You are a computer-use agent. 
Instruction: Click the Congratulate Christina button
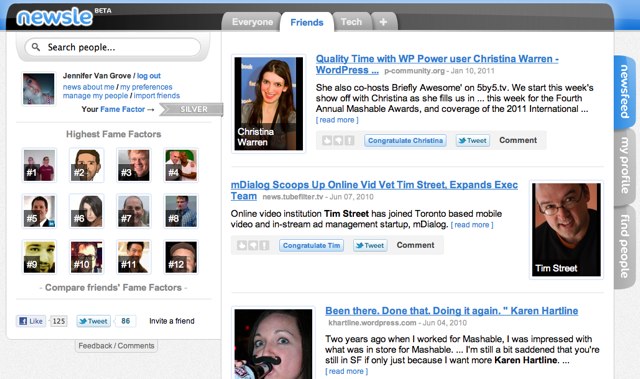[405, 141]
